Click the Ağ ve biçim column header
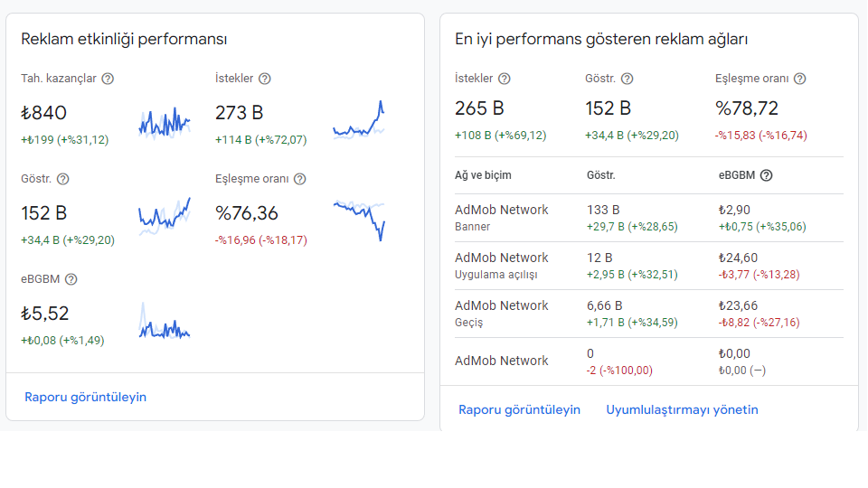Viewport: 868px width, 488px height. [483, 175]
